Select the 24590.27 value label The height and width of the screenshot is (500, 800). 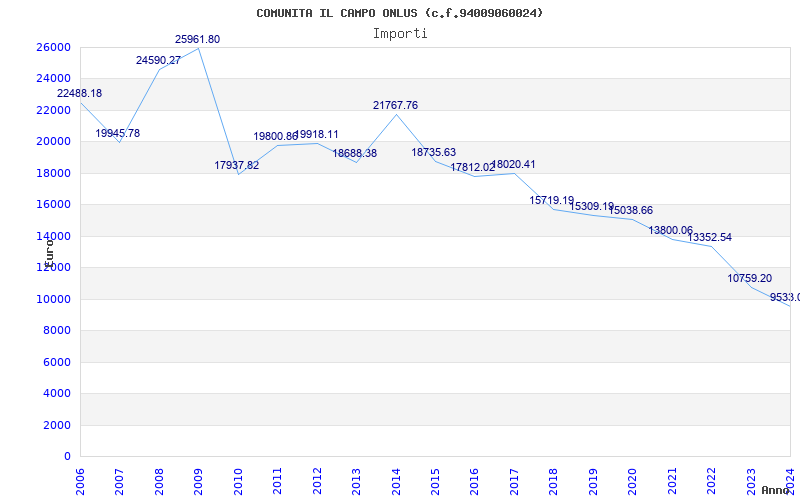tap(158, 60)
